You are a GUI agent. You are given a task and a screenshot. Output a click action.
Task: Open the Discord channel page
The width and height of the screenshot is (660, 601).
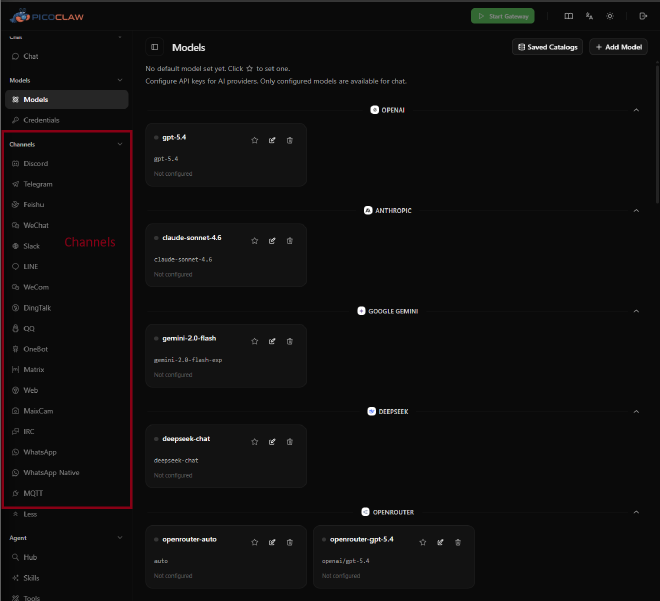[x=67, y=163]
